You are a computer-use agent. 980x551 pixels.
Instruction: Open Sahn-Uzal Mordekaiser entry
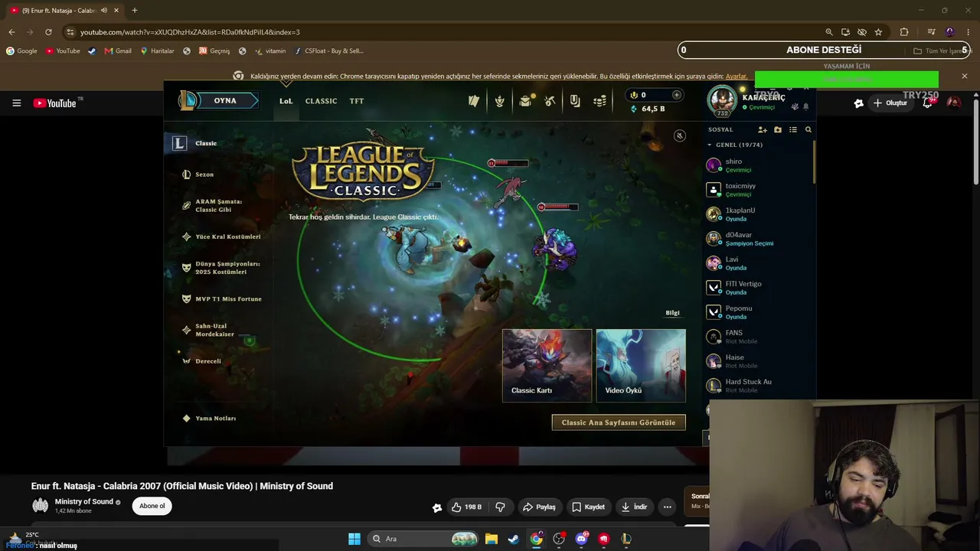(x=214, y=330)
